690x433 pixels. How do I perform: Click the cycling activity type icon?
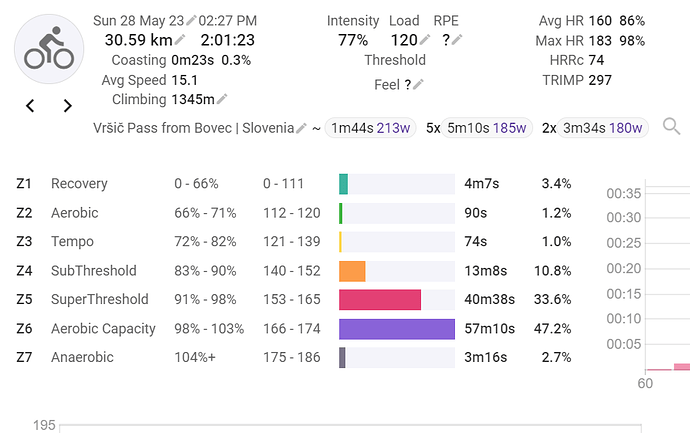(49, 48)
